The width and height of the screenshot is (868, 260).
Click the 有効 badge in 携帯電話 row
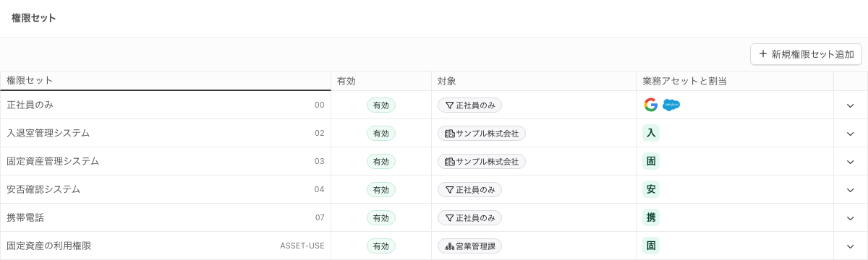tap(381, 218)
